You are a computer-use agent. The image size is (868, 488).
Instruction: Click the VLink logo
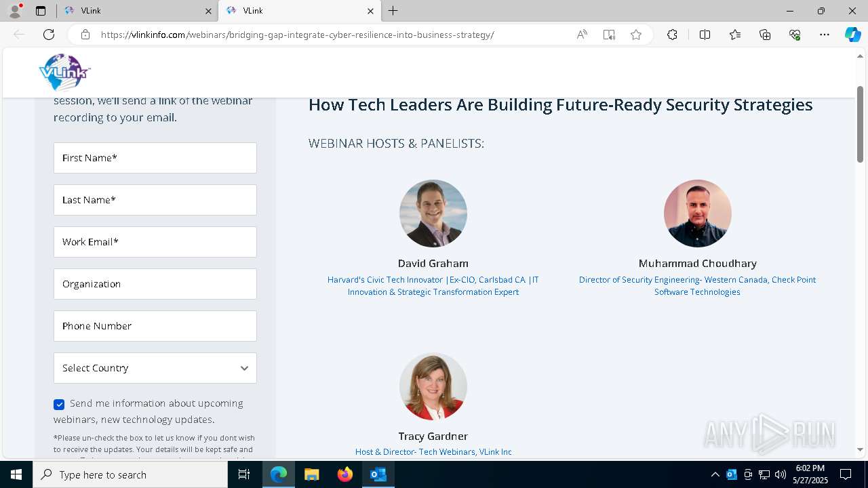[64, 73]
